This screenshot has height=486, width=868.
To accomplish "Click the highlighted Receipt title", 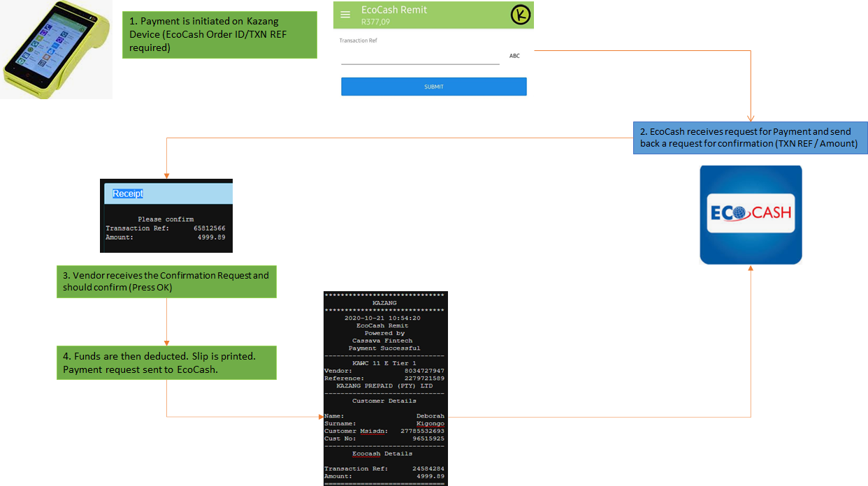I will click(128, 193).
